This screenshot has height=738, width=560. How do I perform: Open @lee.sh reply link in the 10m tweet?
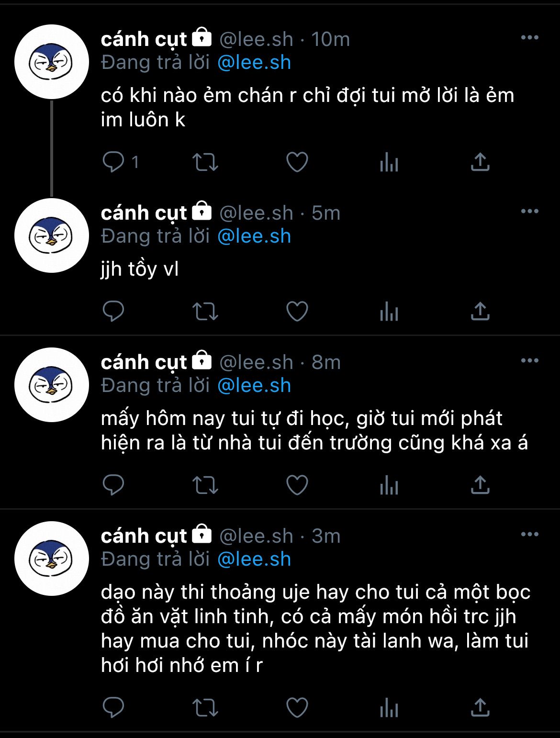(x=254, y=63)
